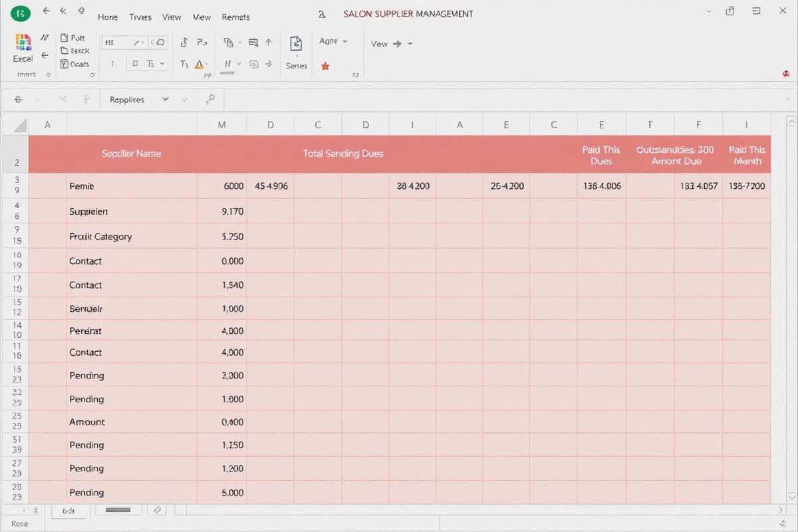This screenshot has height=532, width=798.
Task: Open the Tives ribbon tab
Action: (x=140, y=17)
